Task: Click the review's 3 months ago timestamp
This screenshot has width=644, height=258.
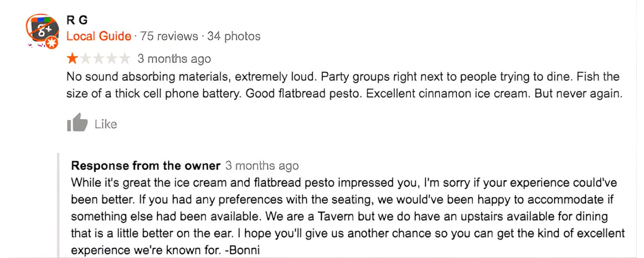Action: point(174,58)
